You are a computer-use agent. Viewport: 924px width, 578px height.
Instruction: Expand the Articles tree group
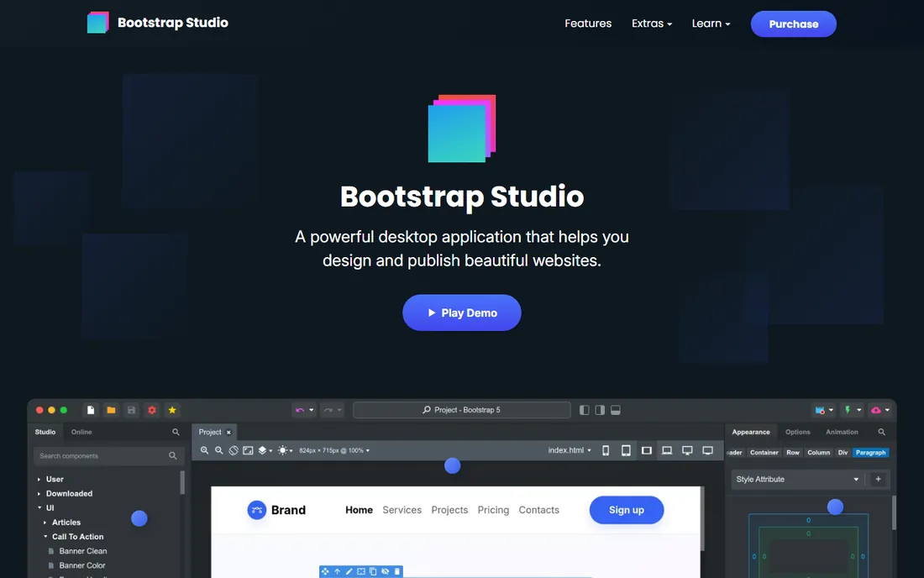click(45, 523)
